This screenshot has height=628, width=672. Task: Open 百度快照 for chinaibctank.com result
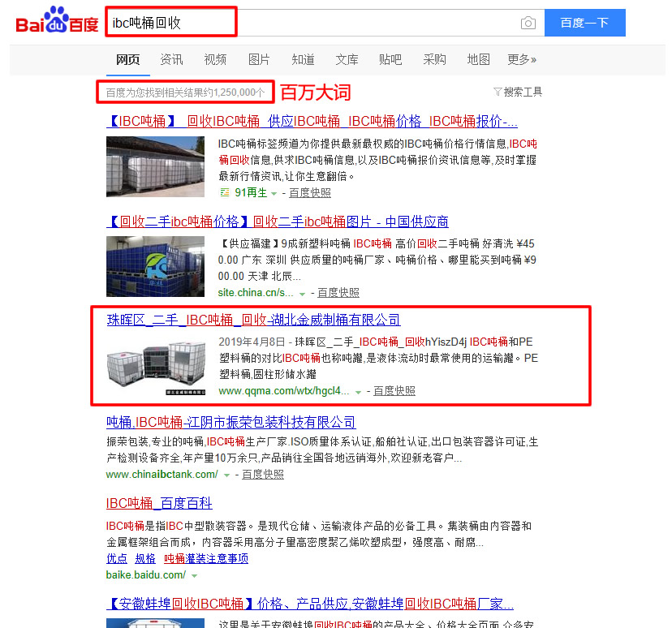(x=263, y=474)
